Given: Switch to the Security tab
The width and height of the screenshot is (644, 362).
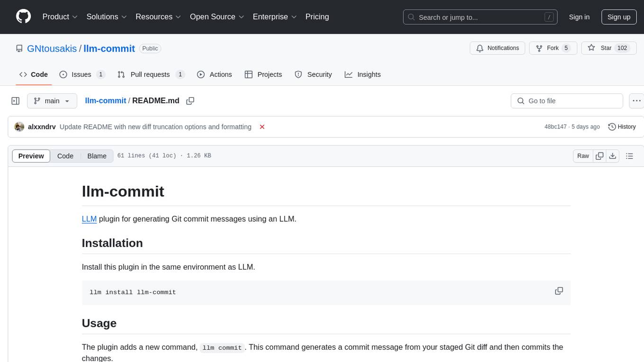Looking at the screenshot, I should coord(313,74).
